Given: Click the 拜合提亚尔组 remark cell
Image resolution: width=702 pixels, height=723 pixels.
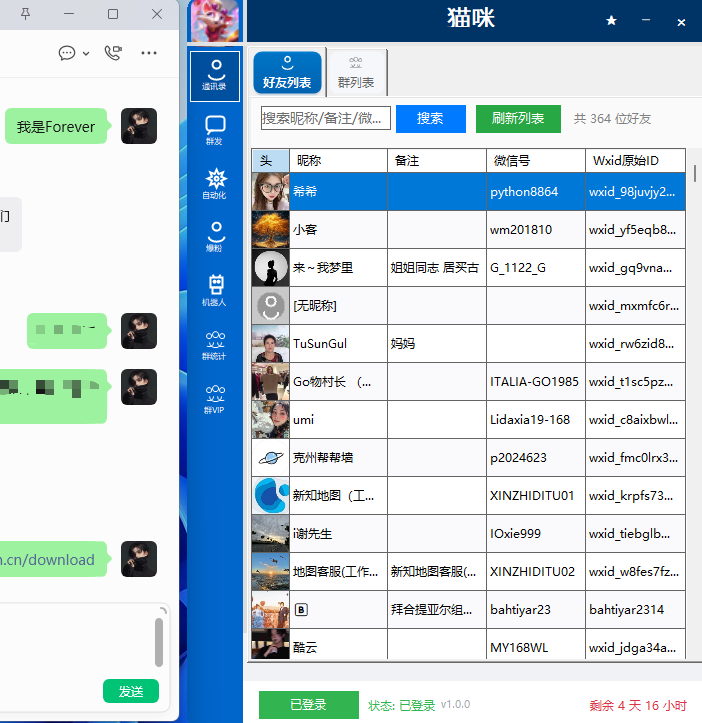Looking at the screenshot, I should point(437,610).
